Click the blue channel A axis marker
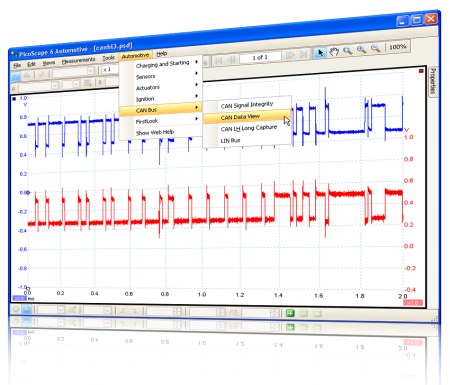The height and width of the screenshot is (385, 450). click(14, 99)
